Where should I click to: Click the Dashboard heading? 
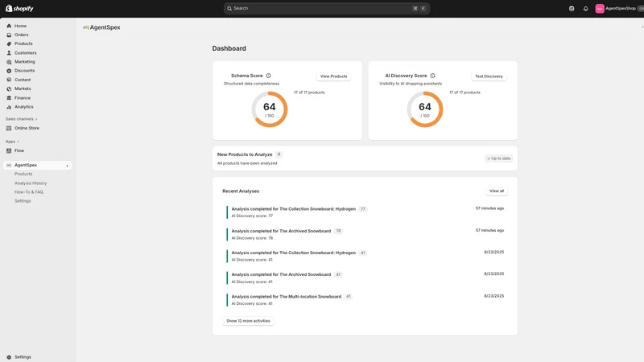point(229,48)
